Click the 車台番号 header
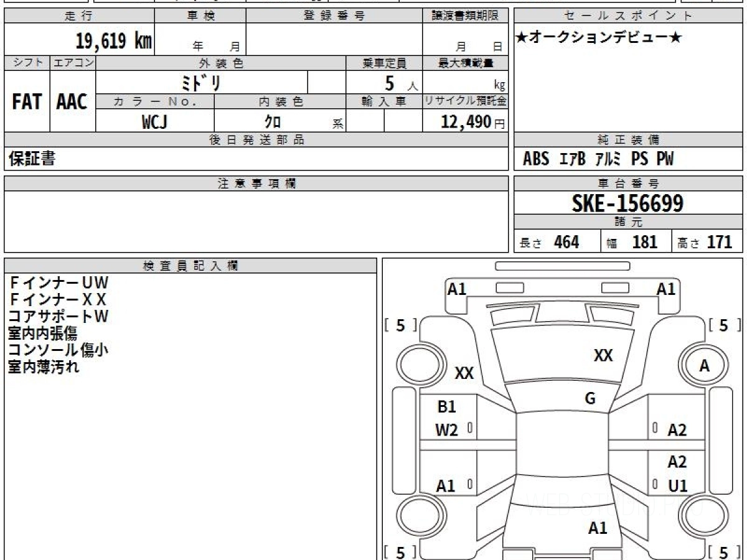Image resolution: width=747 pixels, height=560 pixels. pyautogui.click(x=629, y=184)
